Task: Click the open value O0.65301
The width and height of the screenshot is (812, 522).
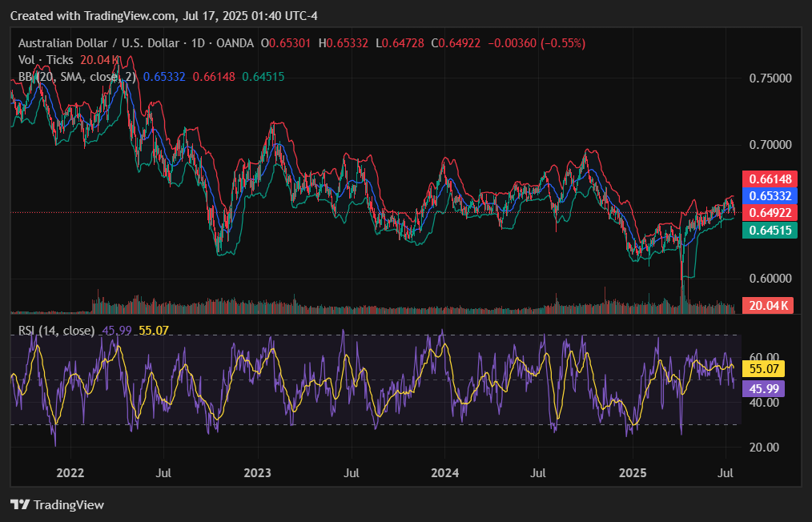Action: pyautogui.click(x=285, y=43)
